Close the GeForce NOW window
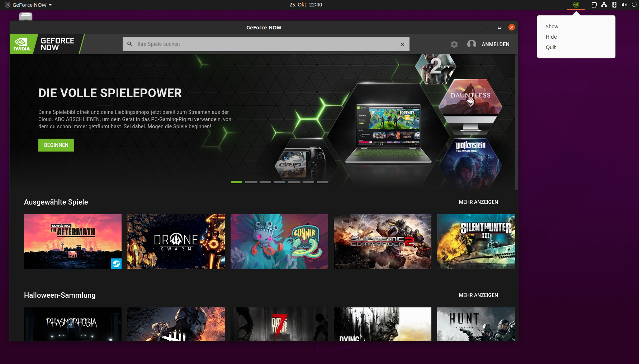This screenshot has height=364, width=639. [x=512, y=27]
